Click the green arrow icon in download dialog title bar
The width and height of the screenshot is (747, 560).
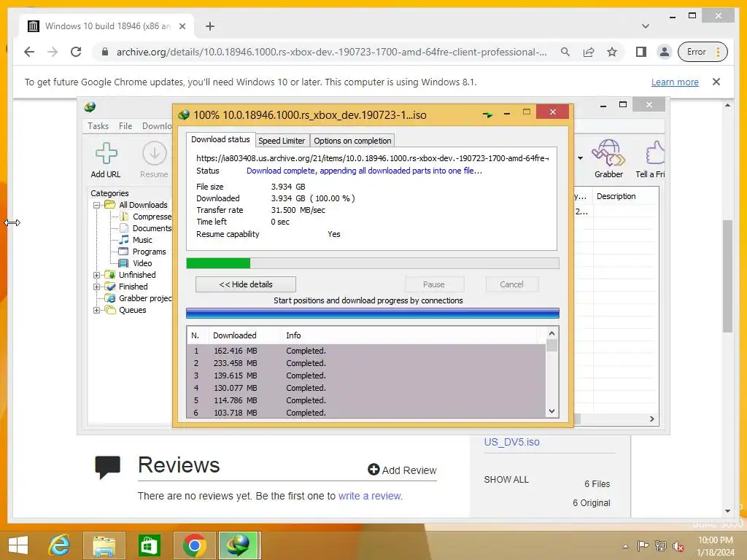click(x=487, y=114)
